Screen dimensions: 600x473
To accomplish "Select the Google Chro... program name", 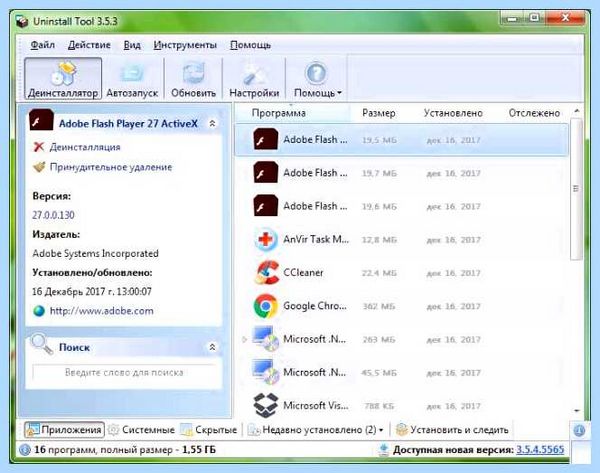I will point(315,306).
